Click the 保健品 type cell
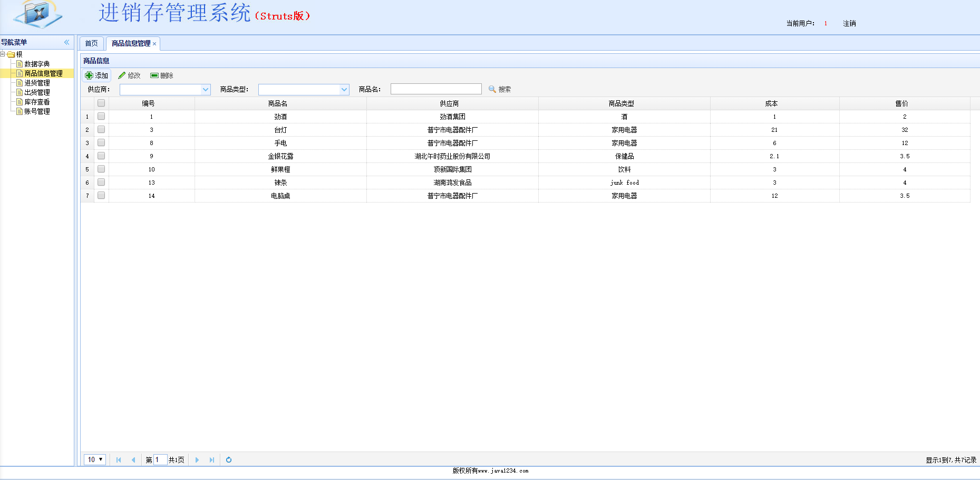 click(x=624, y=156)
